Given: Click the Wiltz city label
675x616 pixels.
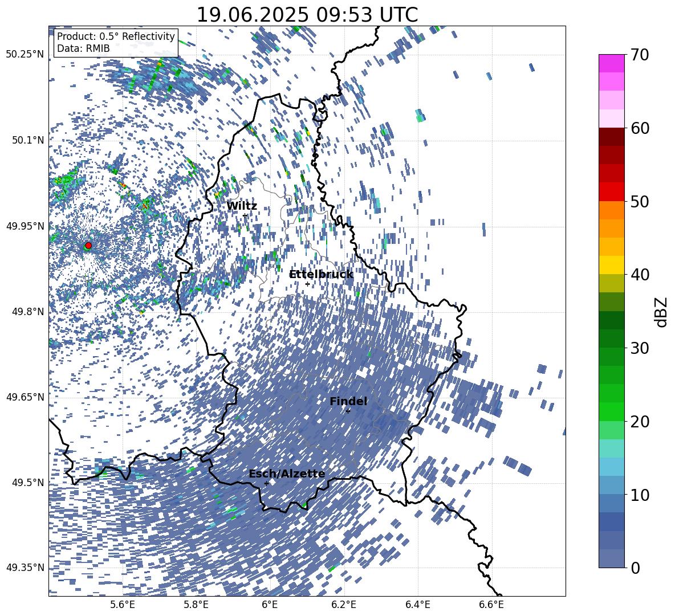Looking at the screenshot, I should [242, 206].
